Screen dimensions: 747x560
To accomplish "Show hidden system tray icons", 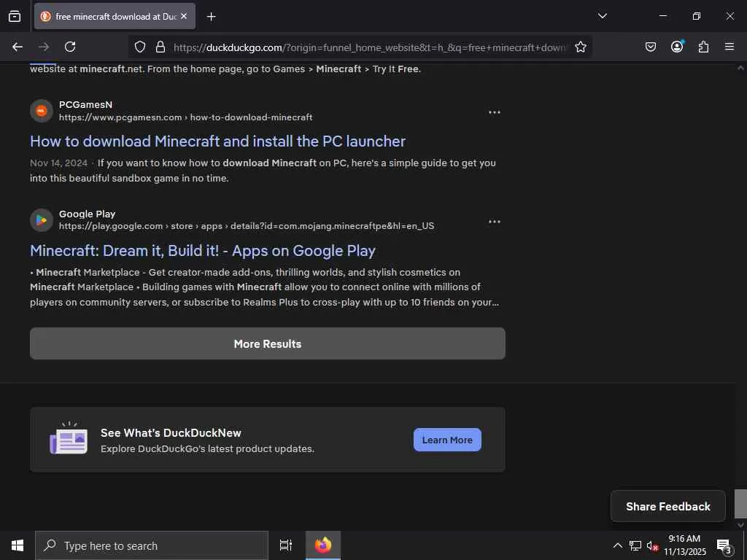I will point(617,545).
